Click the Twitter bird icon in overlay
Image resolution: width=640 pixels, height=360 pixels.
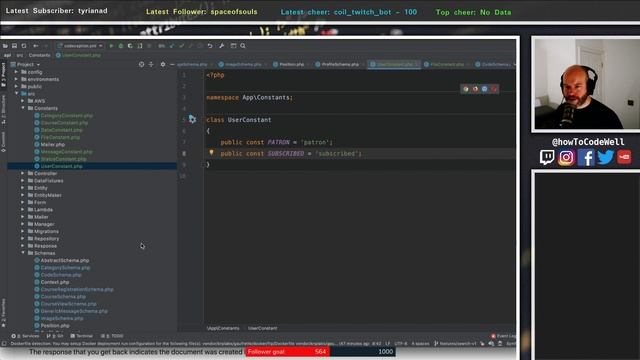pyautogui.click(x=605, y=157)
